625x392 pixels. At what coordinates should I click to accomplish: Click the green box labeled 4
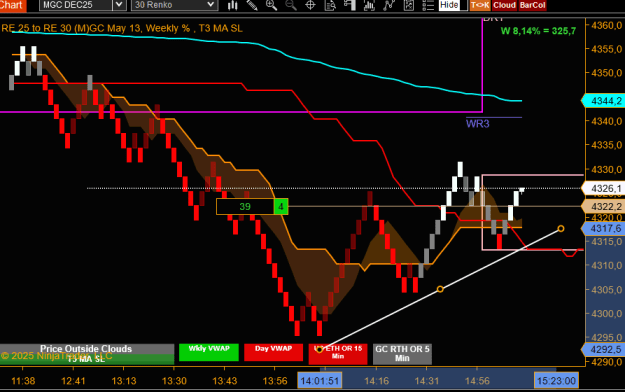pos(281,207)
